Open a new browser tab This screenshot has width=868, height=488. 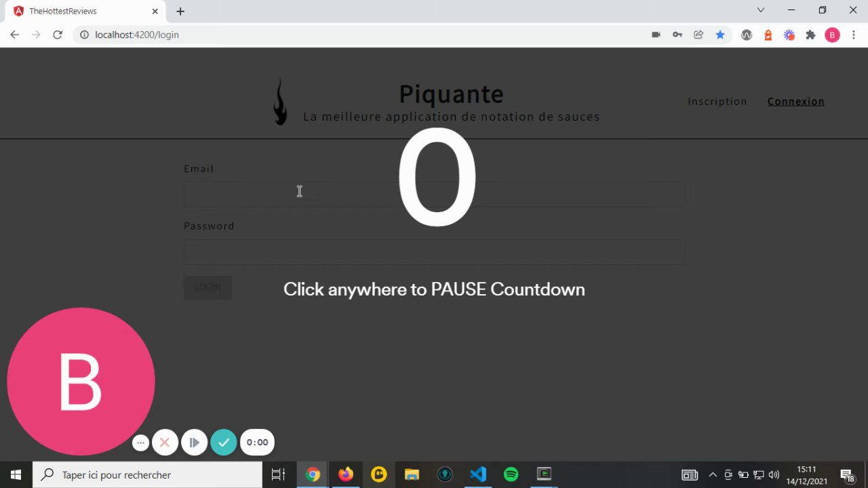[180, 12]
